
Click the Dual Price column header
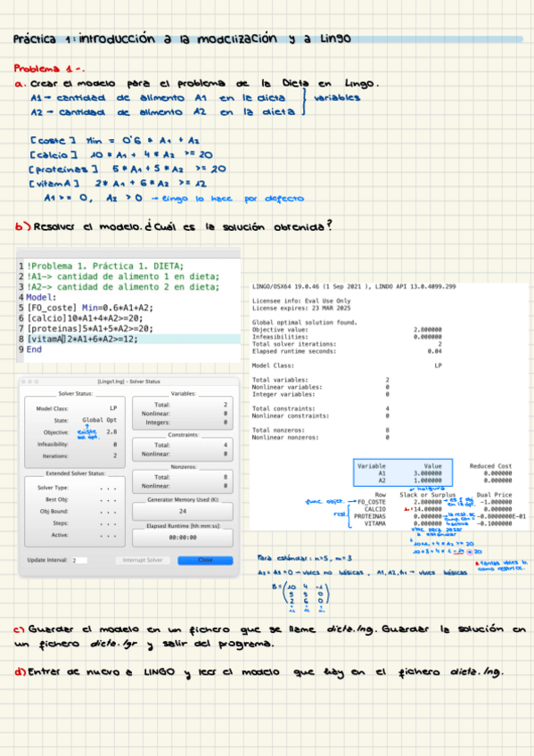pos(494,495)
